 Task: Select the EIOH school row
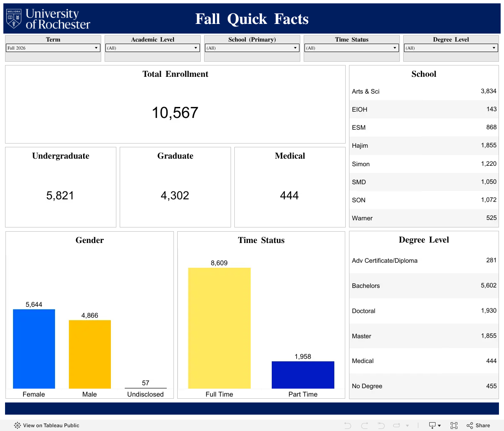(424, 109)
